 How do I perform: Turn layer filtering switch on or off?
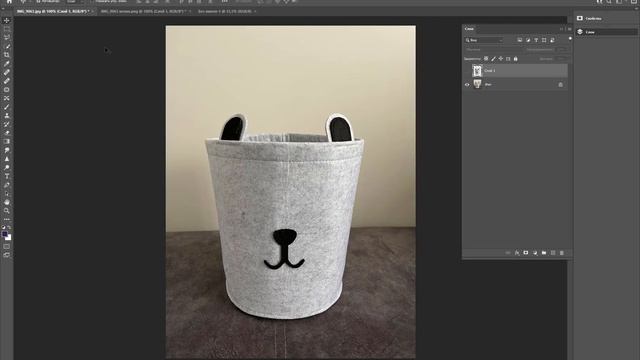(x=570, y=39)
